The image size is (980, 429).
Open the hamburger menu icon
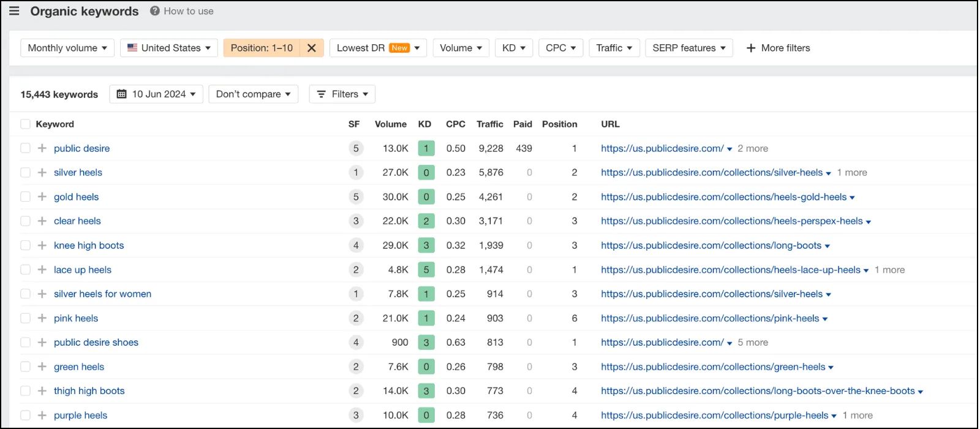(14, 11)
